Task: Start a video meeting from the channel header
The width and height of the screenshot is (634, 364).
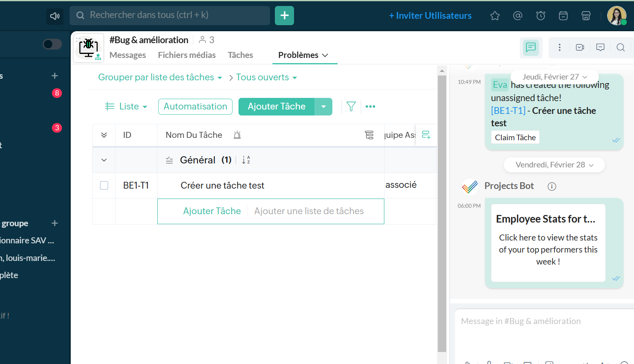Action: (580, 48)
